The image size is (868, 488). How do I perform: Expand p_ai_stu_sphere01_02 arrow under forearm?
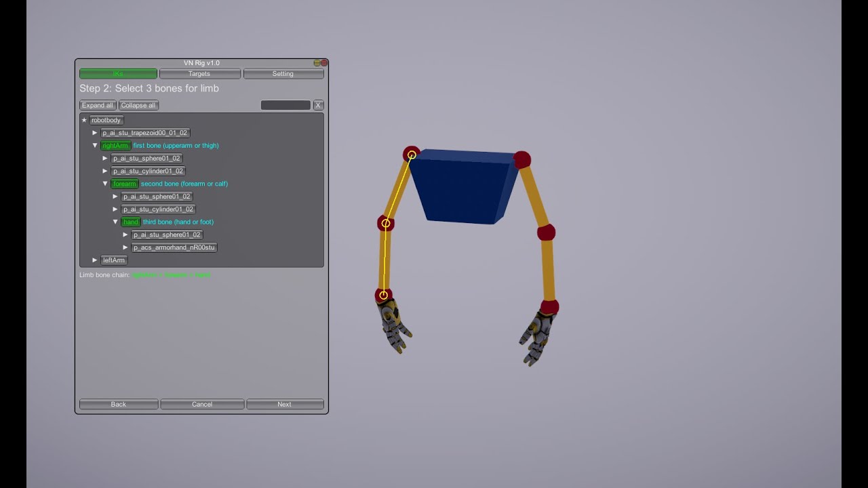click(x=115, y=197)
